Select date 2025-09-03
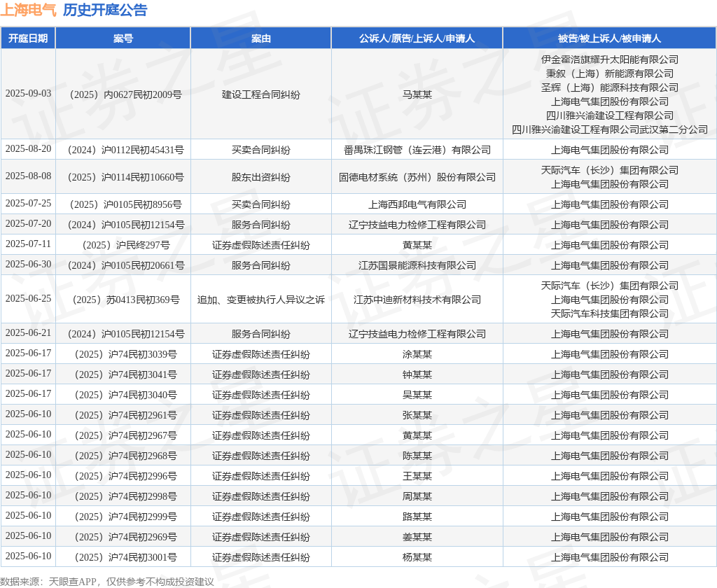 click(x=28, y=94)
